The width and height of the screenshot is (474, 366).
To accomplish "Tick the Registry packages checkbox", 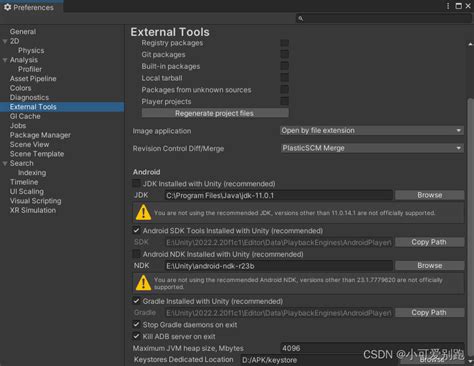I will click(284, 43).
